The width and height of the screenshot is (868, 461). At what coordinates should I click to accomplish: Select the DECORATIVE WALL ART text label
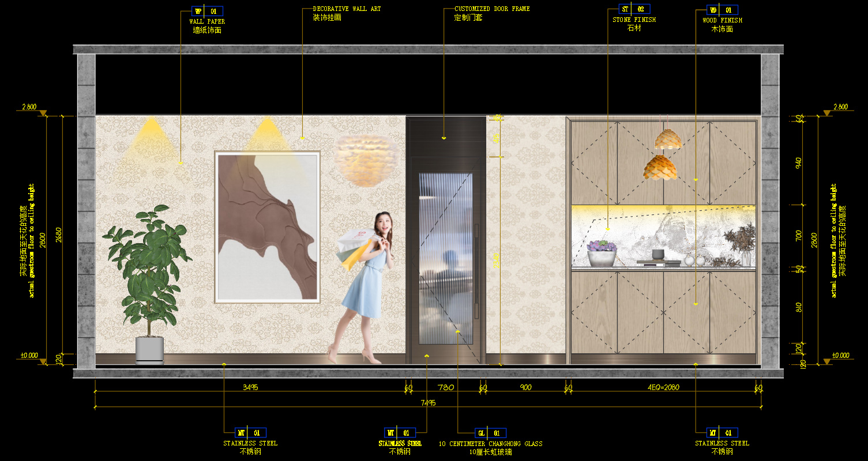coord(347,9)
